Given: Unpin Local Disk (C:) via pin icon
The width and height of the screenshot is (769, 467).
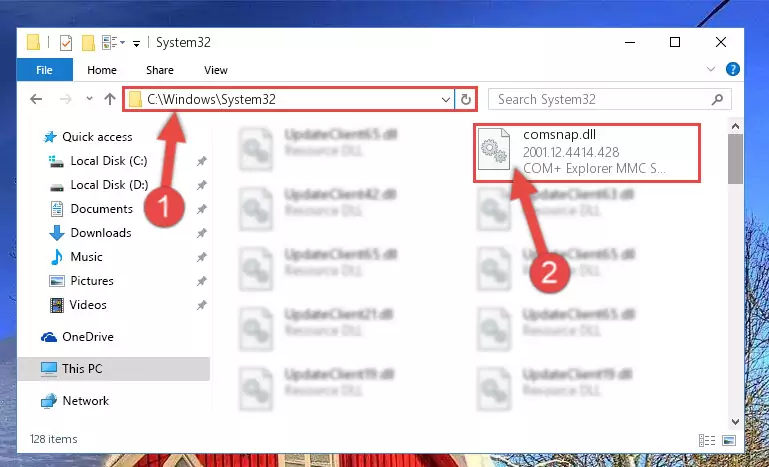Looking at the screenshot, I should 202,161.
